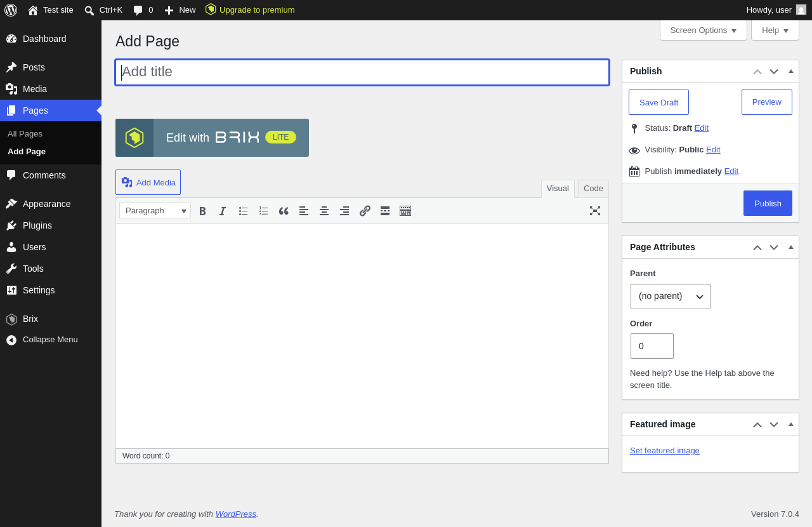812x527 pixels.
Task: Click Preview button
Action: 767,102
